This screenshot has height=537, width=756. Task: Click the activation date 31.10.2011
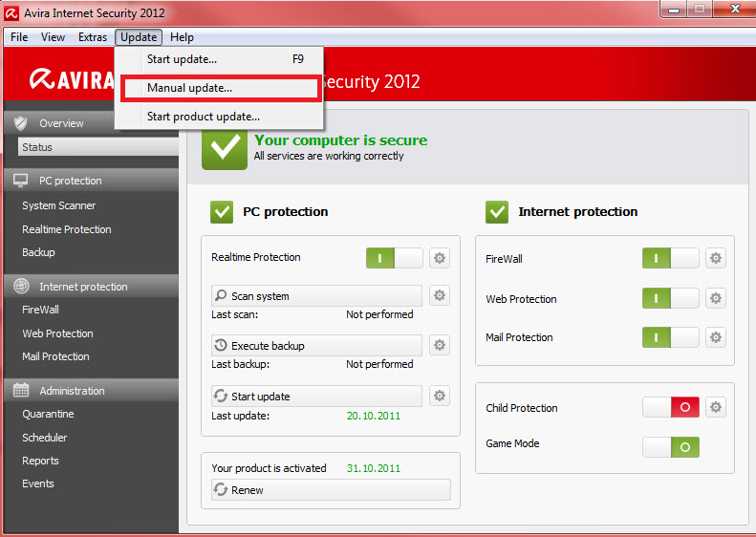tap(374, 468)
